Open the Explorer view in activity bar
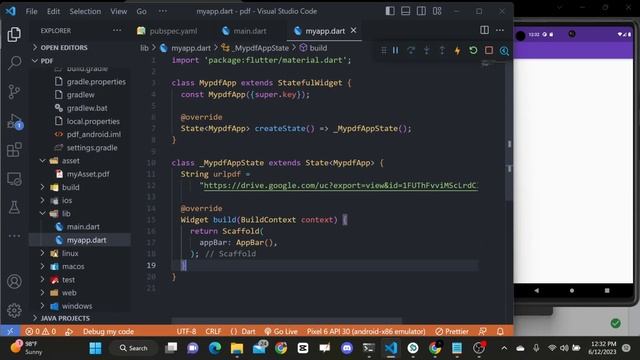The width and height of the screenshot is (640, 360). click(x=14, y=34)
